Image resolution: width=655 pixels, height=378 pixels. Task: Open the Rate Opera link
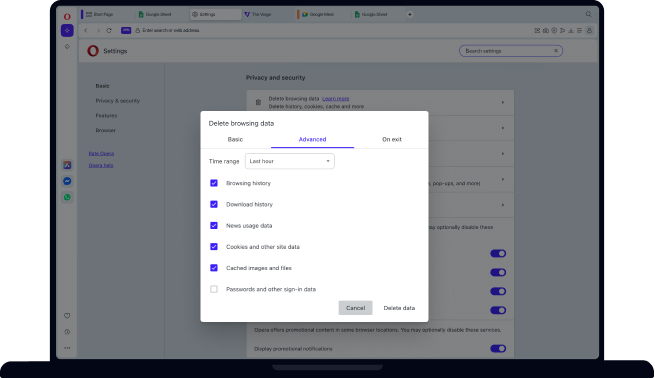point(101,153)
